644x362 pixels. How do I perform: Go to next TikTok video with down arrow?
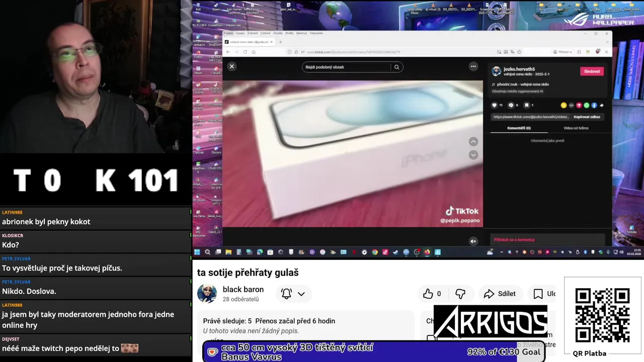(473, 155)
